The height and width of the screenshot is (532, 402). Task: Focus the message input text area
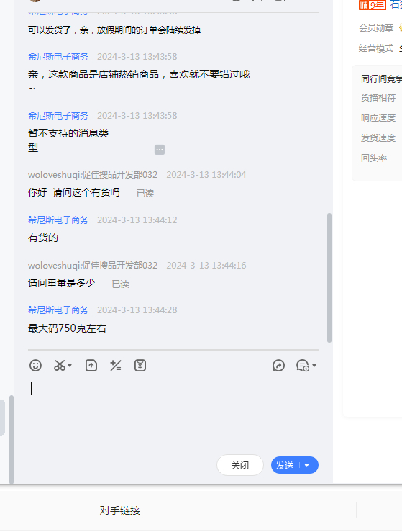point(173,412)
